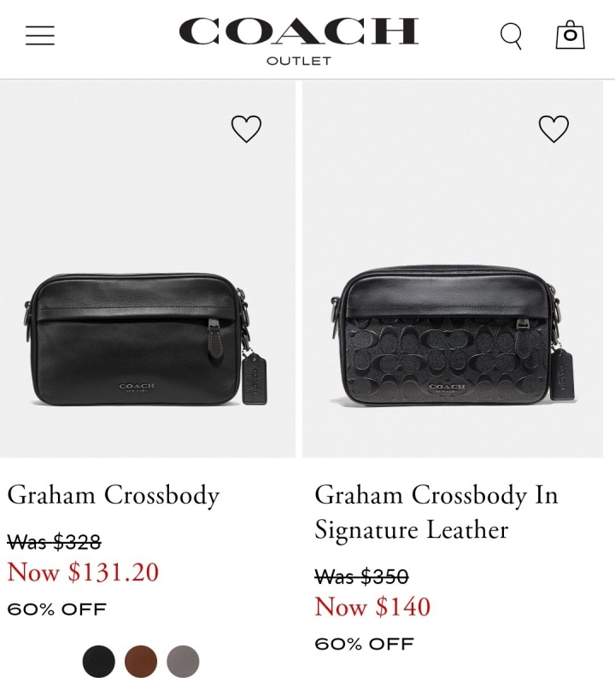Image resolution: width=615 pixels, height=700 pixels.
Task: Open the Signature Leather crossbody image
Action: pos(453,269)
